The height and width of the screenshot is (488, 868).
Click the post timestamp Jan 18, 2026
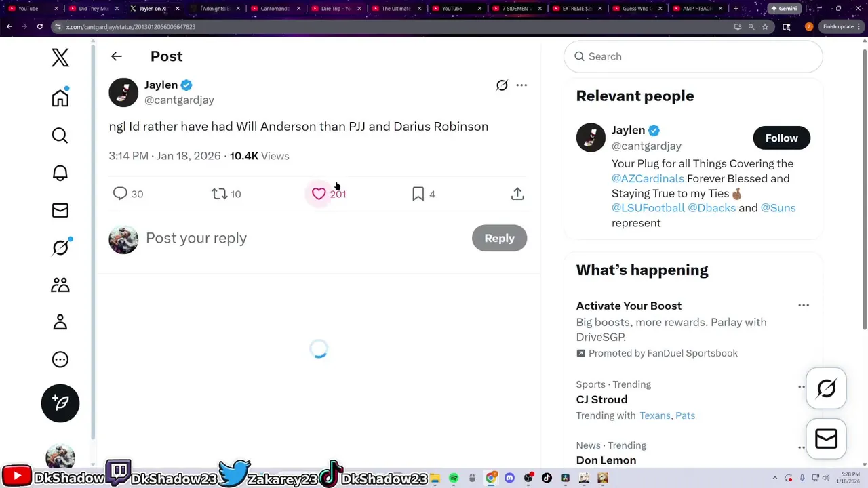point(165,156)
